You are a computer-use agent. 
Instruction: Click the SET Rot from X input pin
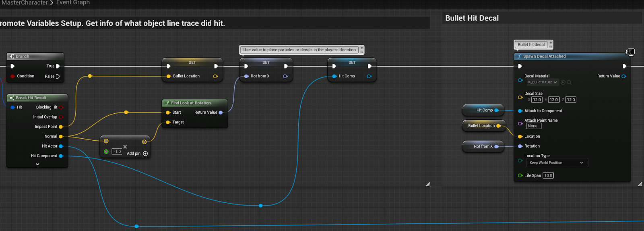pyautogui.click(x=246, y=76)
